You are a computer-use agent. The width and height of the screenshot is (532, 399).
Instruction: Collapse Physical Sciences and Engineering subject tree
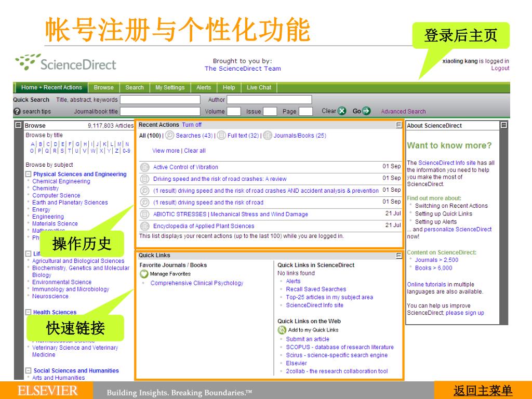click(29, 175)
